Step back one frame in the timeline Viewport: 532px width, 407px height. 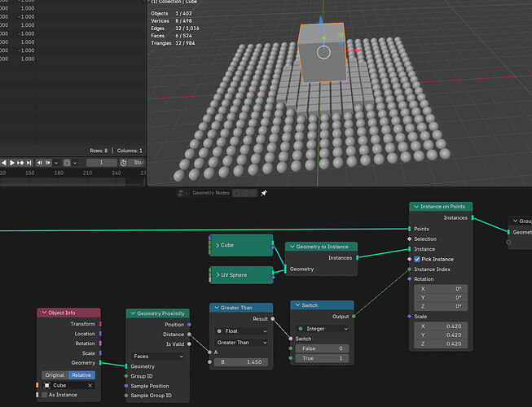tap(40, 163)
